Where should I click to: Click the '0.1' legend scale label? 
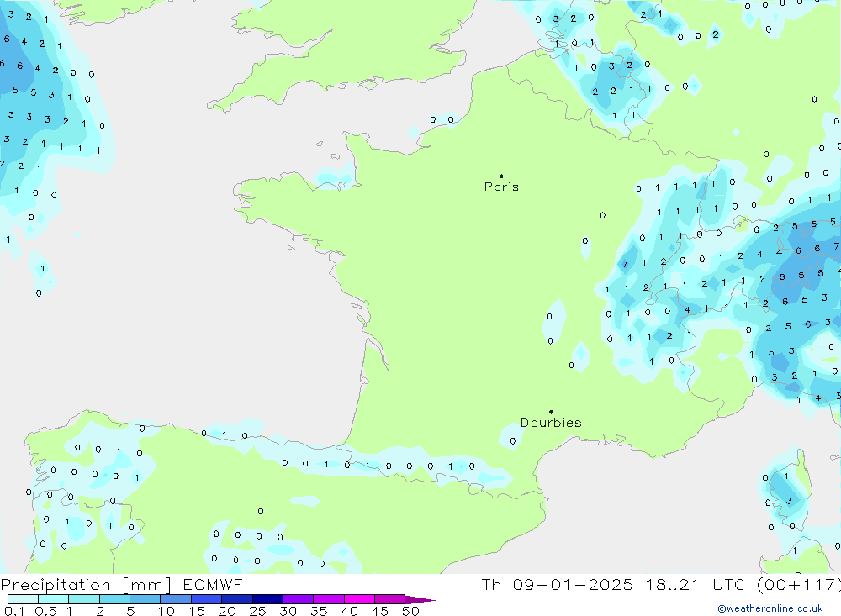13,611
